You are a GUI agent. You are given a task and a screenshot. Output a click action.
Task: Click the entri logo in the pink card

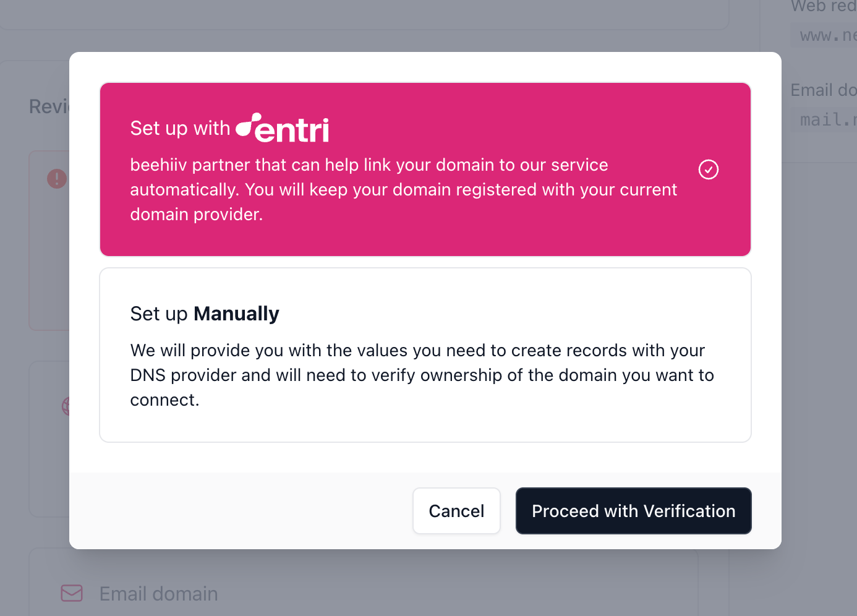283,128
